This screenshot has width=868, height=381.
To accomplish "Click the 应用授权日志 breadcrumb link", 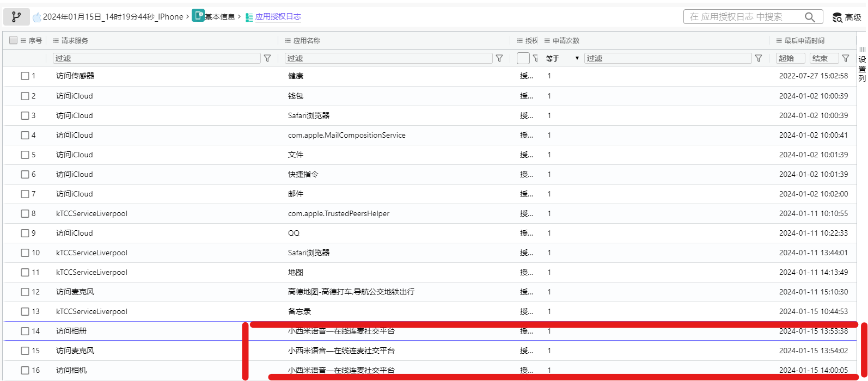I will tap(278, 17).
